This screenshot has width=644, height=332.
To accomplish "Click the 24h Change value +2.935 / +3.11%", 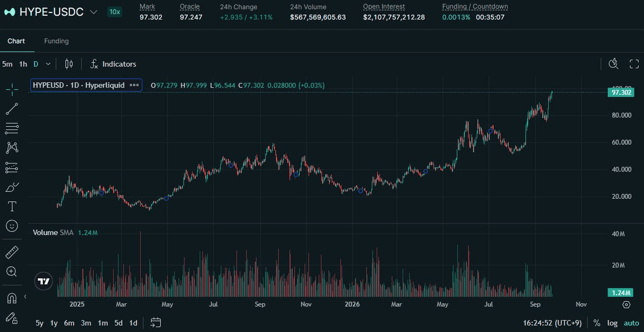I will pyautogui.click(x=246, y=17).
